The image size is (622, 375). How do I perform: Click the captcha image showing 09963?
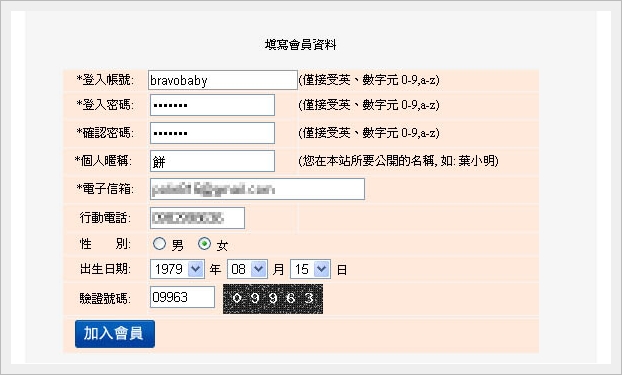pyautogui.click(x=273, y=299)
